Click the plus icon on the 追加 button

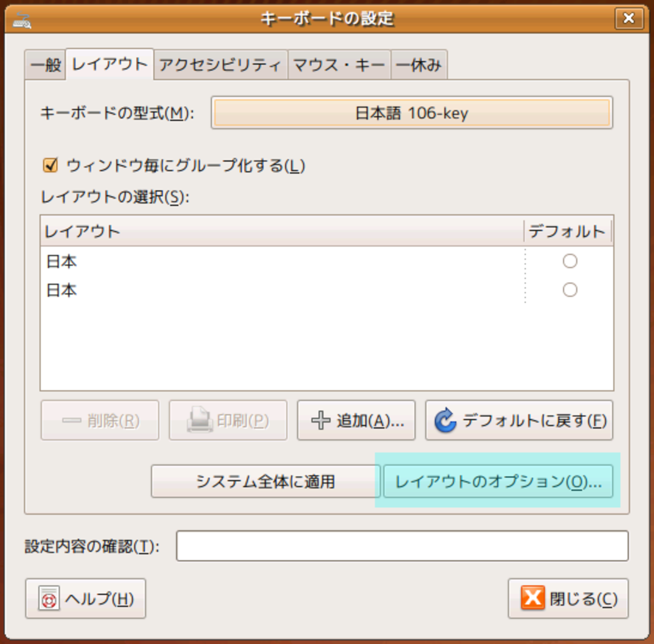pyautogui.click(x=320, y=420)
